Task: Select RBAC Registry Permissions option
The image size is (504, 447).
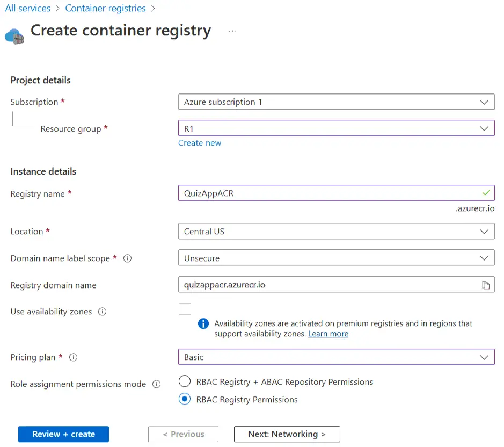Action: [x=185, y=399]
